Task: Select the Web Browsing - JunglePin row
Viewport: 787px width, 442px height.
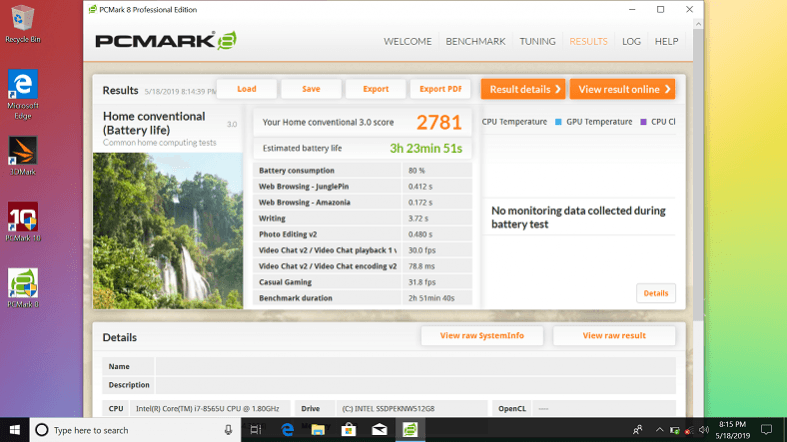Action: pos(362,187)
